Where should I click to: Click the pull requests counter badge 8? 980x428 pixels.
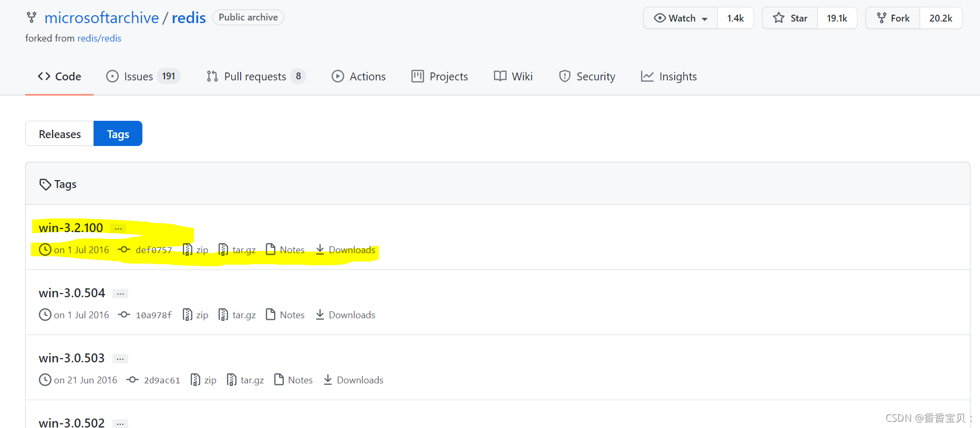298,76
